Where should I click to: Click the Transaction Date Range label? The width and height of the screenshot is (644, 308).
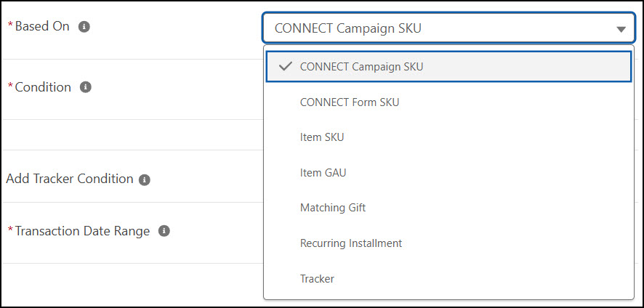tap(83, 231)
